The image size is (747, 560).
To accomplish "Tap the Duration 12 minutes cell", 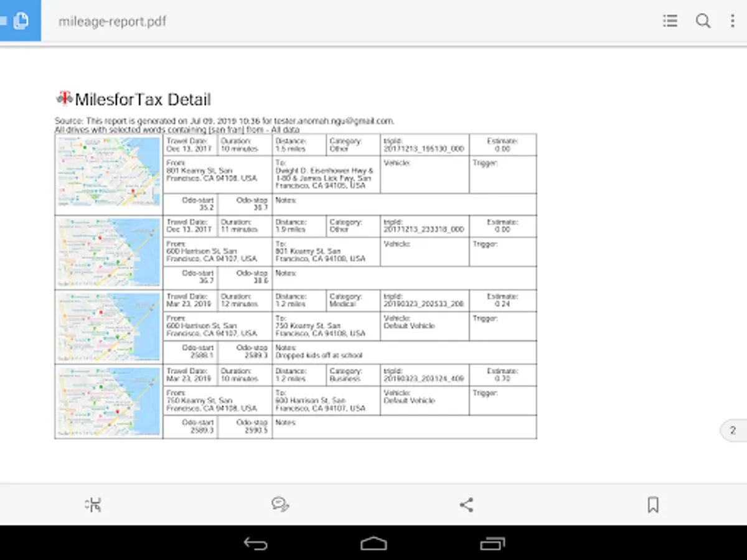I will click(x=245, y=301).
